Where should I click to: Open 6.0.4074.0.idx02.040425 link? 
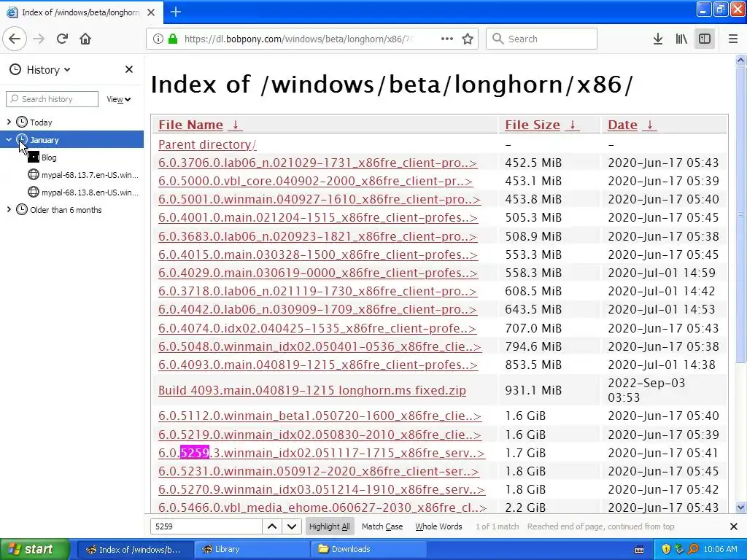[x=317, y=328]
